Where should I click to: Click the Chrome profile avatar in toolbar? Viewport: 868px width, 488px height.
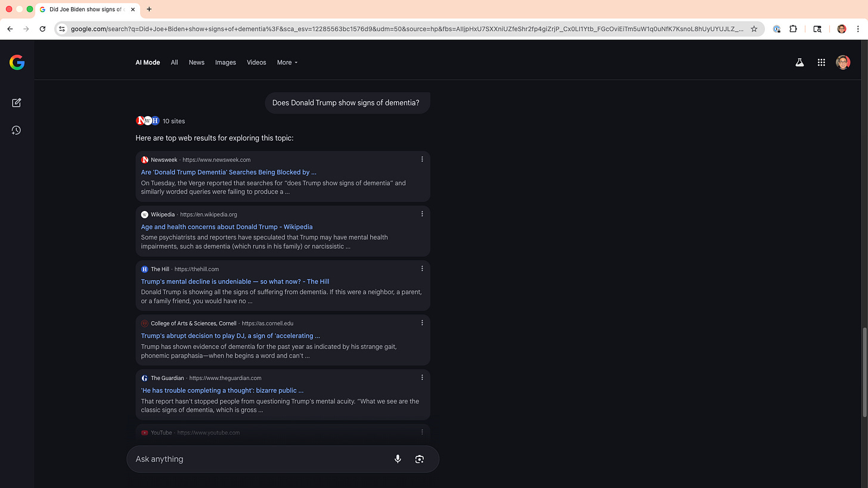pyautogui.click(x=841, y=29)
